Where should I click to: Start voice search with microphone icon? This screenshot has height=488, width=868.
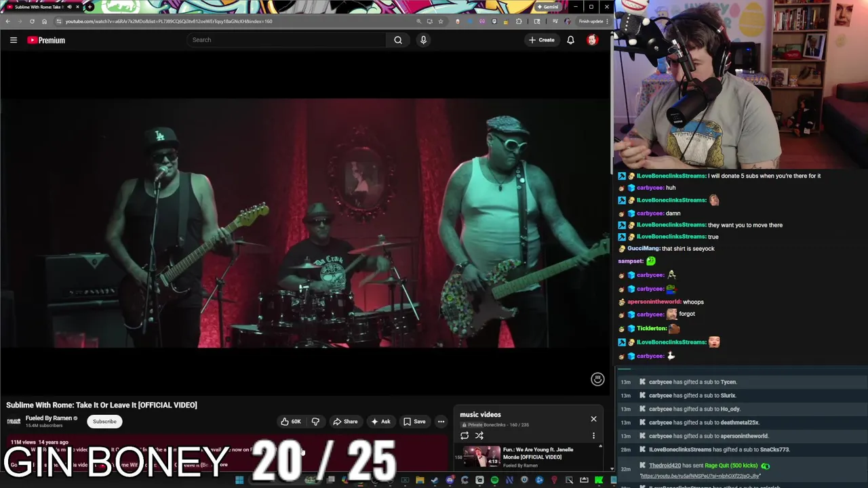click(x=423, y=40)
